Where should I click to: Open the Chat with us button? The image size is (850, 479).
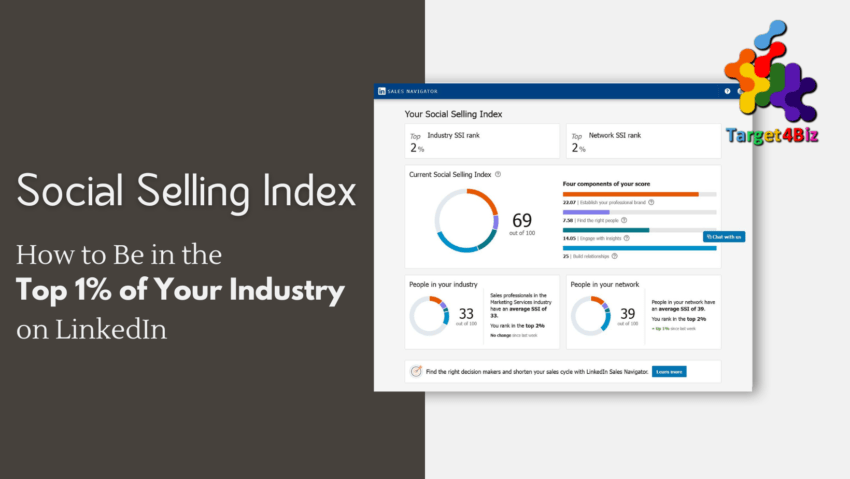click(x=724, y=237)
